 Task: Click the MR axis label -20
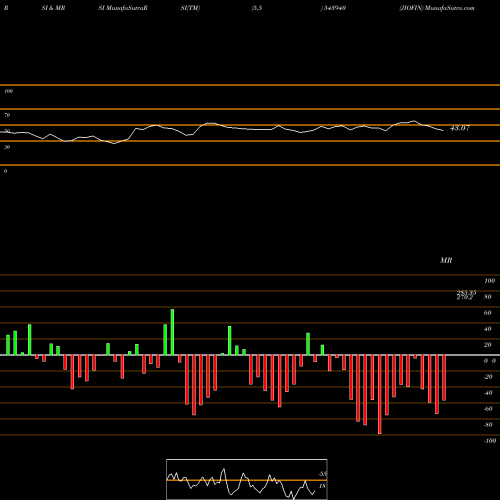(488, 377)
